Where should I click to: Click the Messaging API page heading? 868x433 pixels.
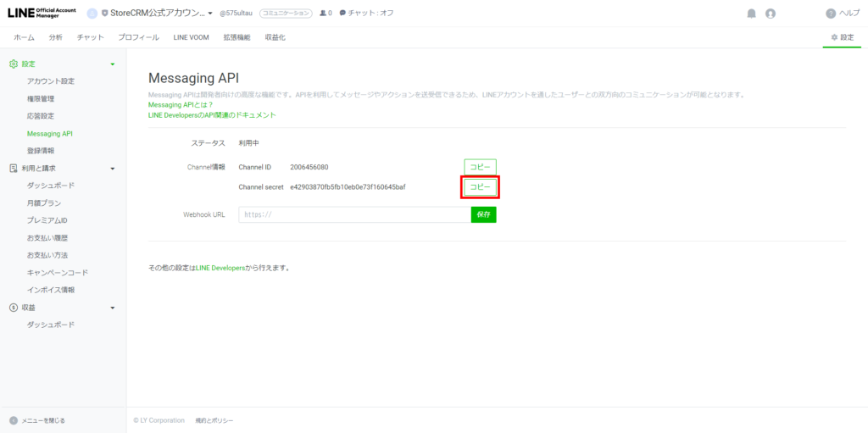pyautogui.click(x=194, y=77)
